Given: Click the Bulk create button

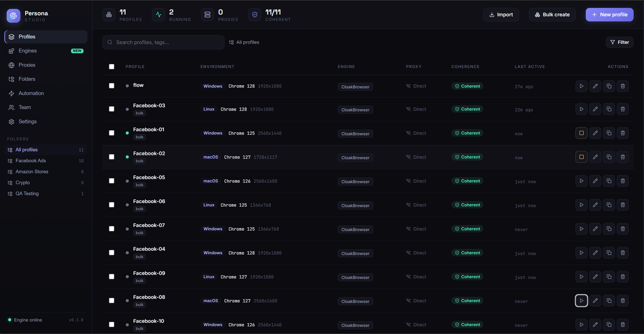Looking at the screenshot, I should point(552,15).
